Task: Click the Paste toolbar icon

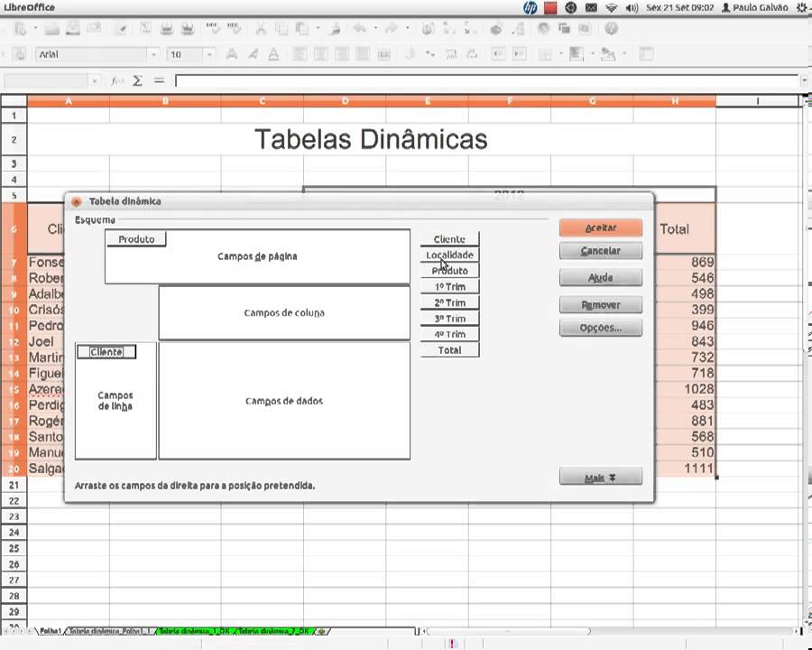Action: (x=302, y=29)
